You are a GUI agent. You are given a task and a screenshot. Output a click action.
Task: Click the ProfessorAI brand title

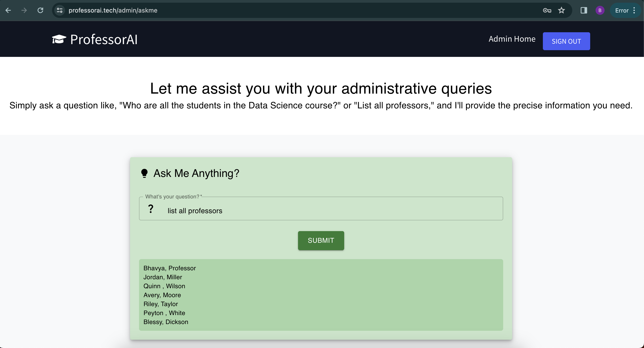[x=104, y=39]
